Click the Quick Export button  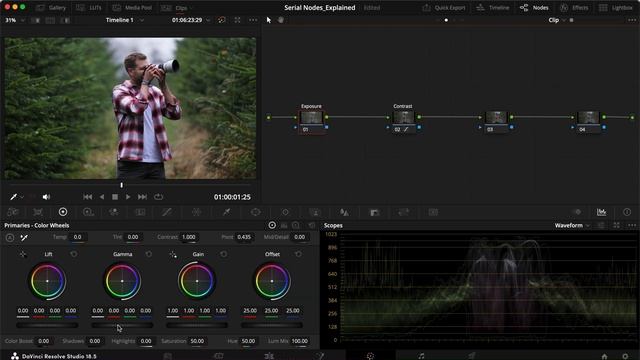[443, 8]
